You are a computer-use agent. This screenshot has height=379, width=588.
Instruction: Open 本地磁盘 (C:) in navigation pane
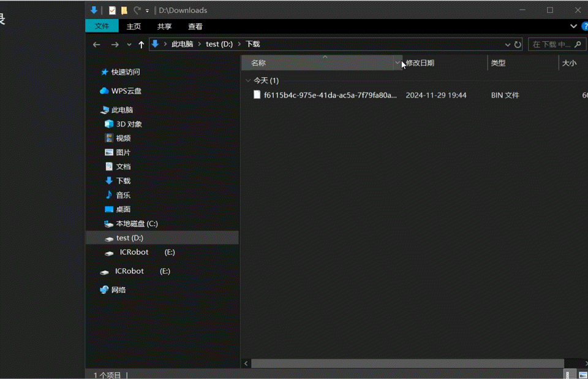point(137,223)
